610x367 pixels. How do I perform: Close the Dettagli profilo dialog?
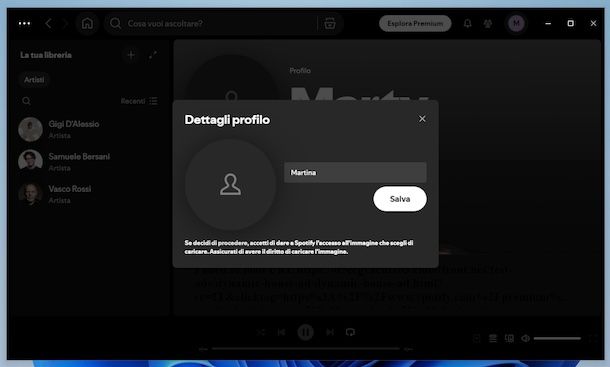[x=422, y=119]
